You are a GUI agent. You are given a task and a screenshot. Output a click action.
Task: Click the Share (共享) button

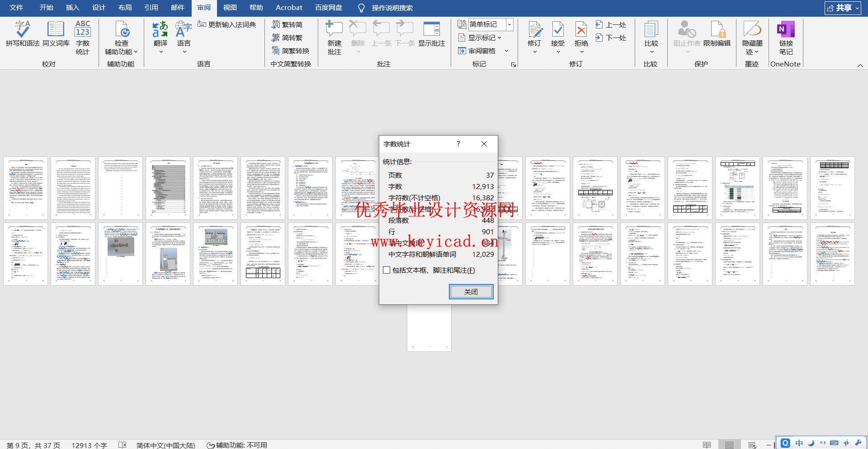843,8
